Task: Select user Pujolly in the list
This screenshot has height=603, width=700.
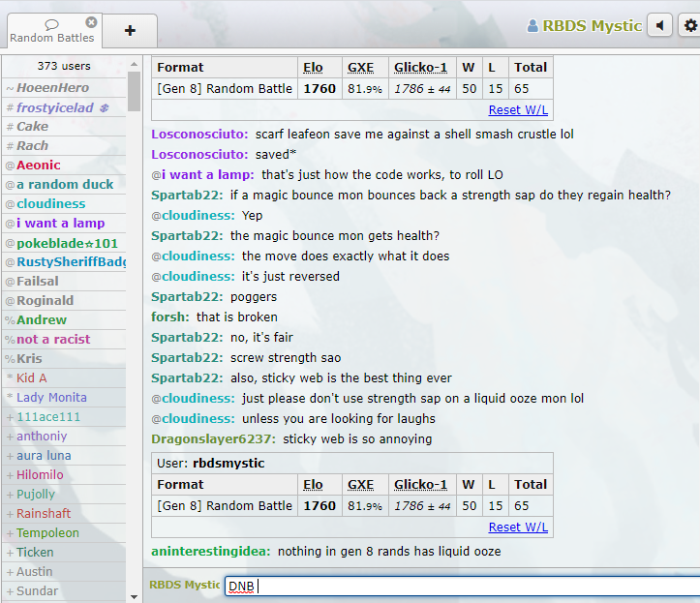Action: pyautogui.click(x=64, y=494)
